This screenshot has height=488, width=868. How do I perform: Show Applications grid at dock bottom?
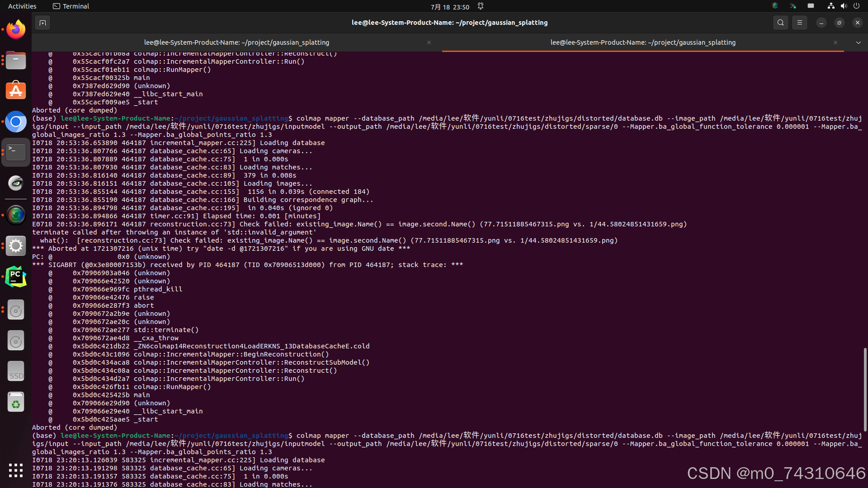[x=16, y=470]
